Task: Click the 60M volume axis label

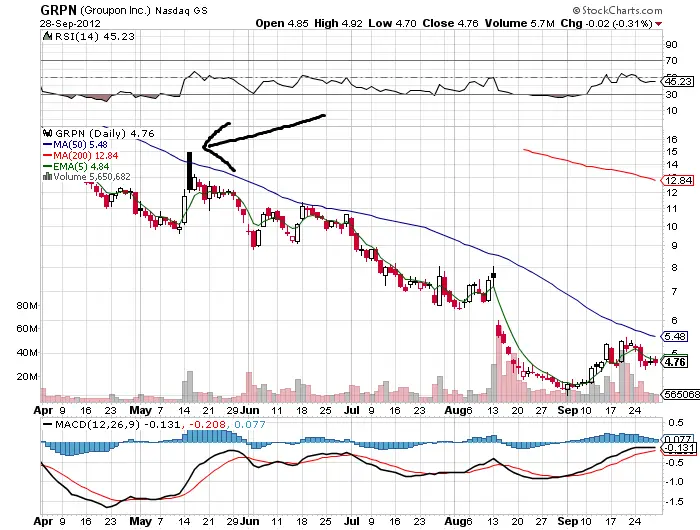Action: coord(27,329)
